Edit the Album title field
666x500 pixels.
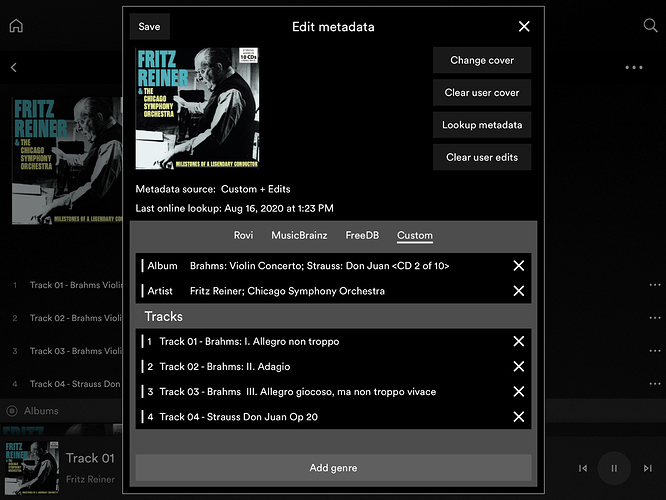click(319, 266)
